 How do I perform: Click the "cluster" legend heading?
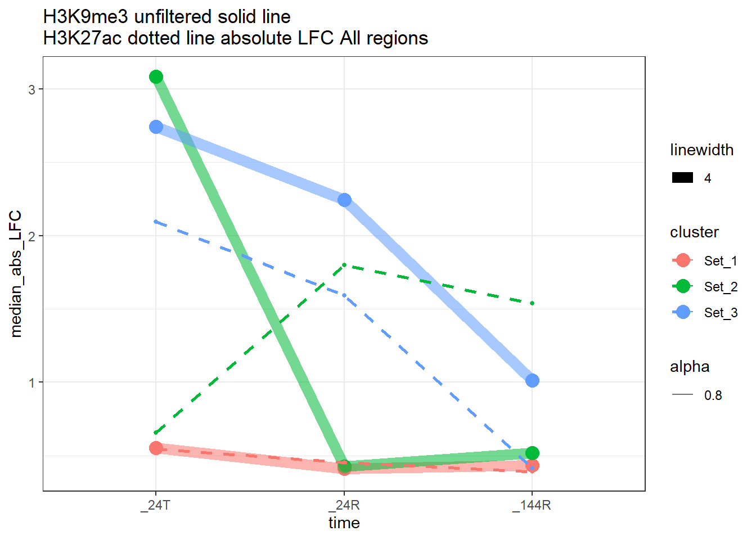pos(694,232)
